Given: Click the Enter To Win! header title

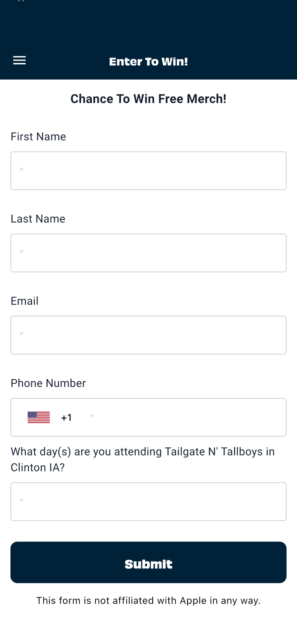Looking at the screenshot, I should tap(148, 61).
